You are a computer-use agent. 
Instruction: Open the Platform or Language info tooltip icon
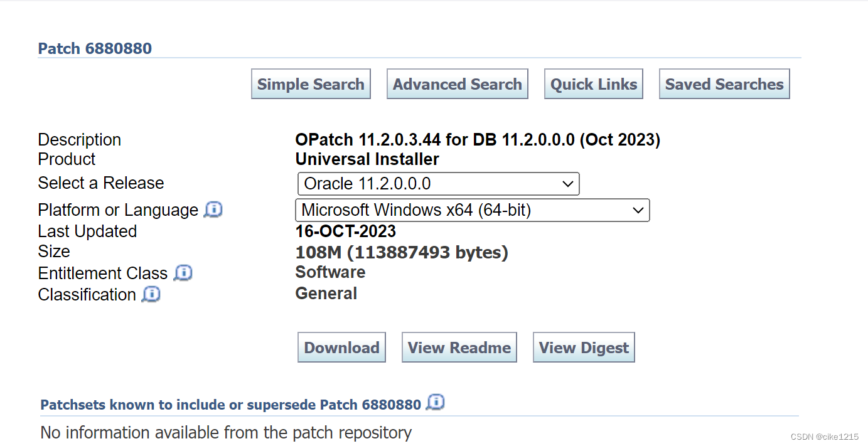pyautogui.click(x=213, y=210)
